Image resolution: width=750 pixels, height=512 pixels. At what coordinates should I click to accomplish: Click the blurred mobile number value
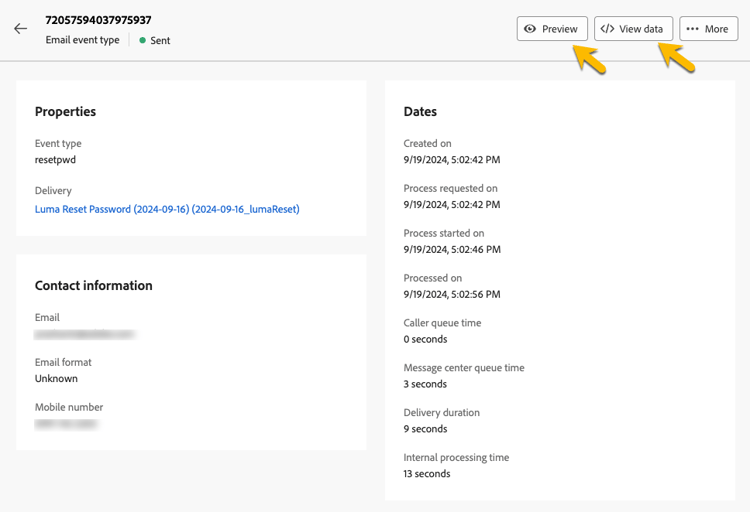pos(69,424)
